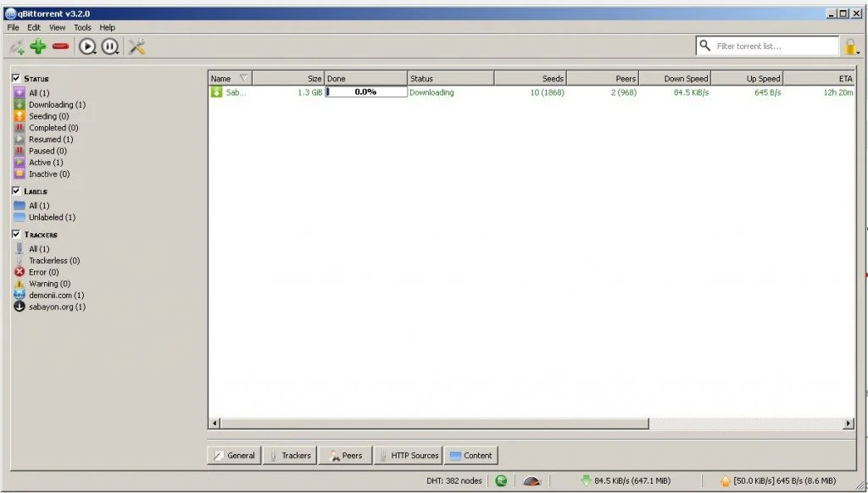868x493 pixels.
Task: Select the Sab... torrent name
Action: (x=236, y=92)
